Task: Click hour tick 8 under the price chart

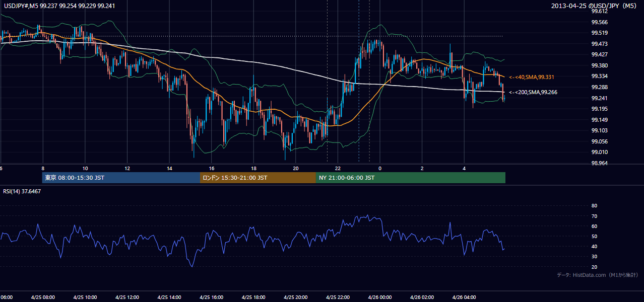Action: pyautogui.click(x=43, y=168)
